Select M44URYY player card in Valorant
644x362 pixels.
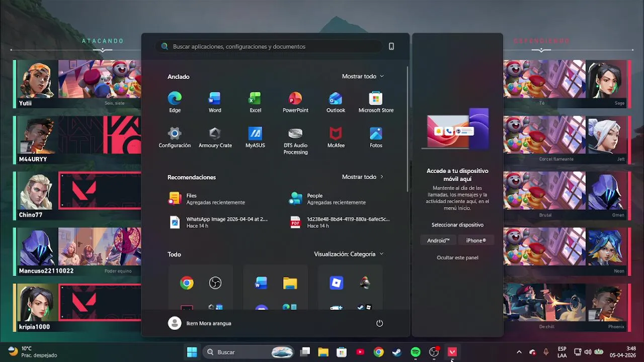click(x=77, y=140)
